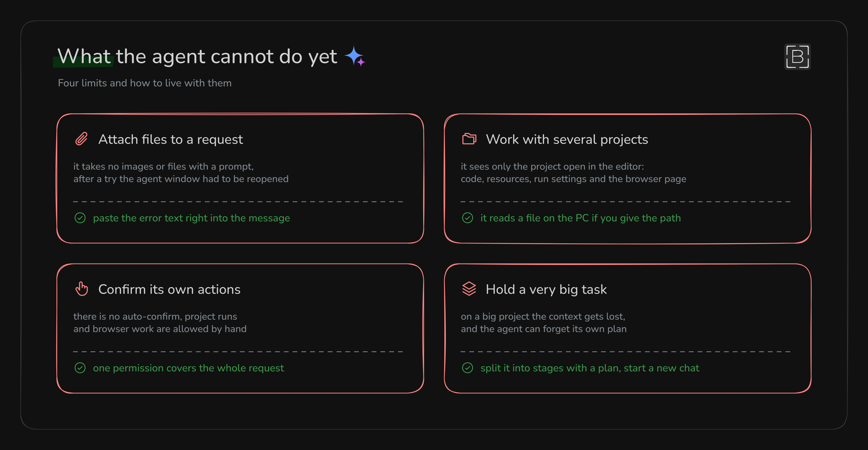This screenshot has height=450, width=868.
Task: Click the check circle beside 'it reads a file'
Action: 467,218
